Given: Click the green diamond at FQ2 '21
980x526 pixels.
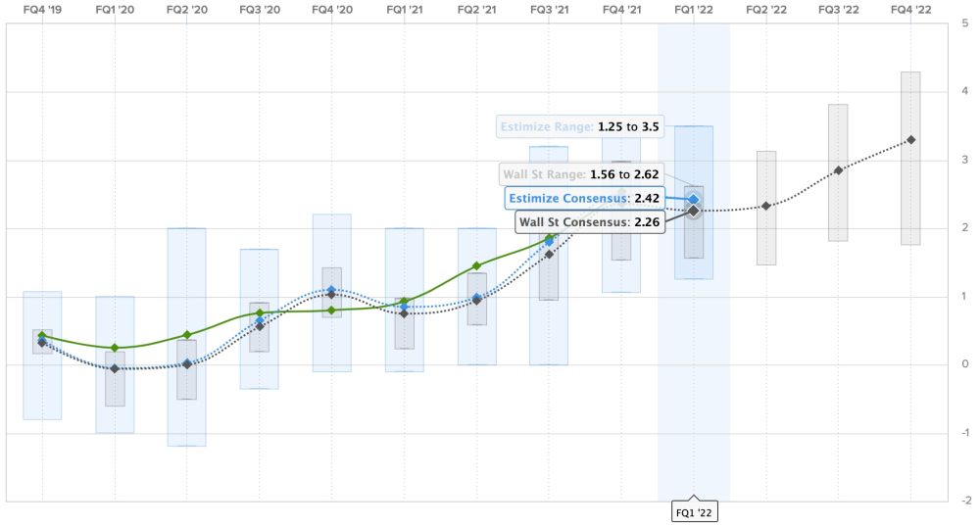Looking at the screenshot, I should tap(476, 265).
